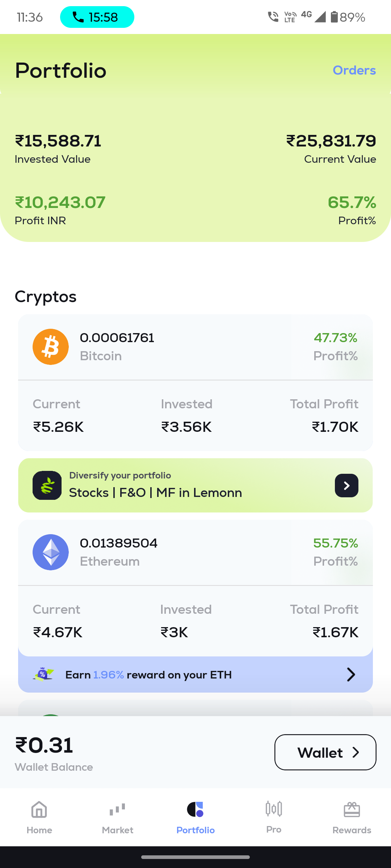Tap the Wallet Balance amount ₹0.31

point(44,745)
